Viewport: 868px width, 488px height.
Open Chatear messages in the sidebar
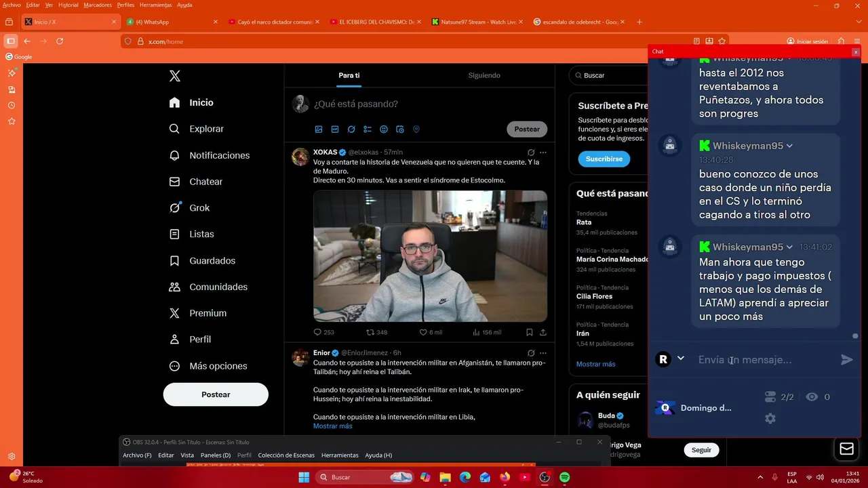(196, 182)
